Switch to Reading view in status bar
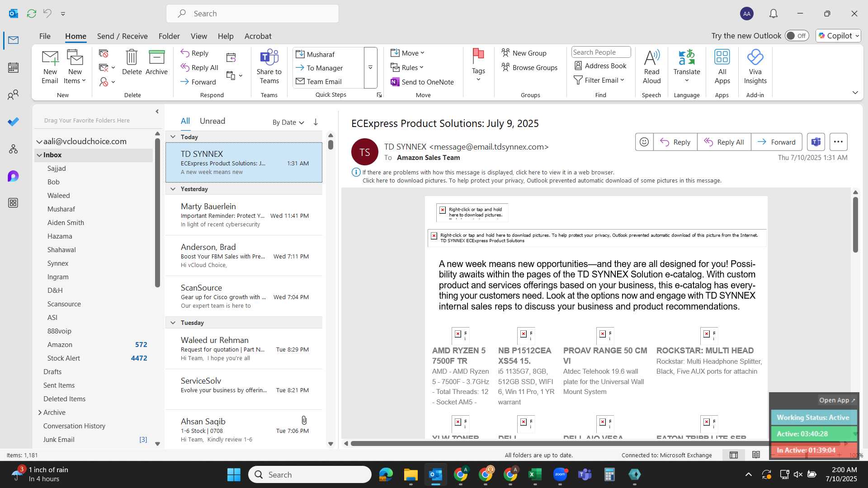The image size is (868, 488). (756, 455)
